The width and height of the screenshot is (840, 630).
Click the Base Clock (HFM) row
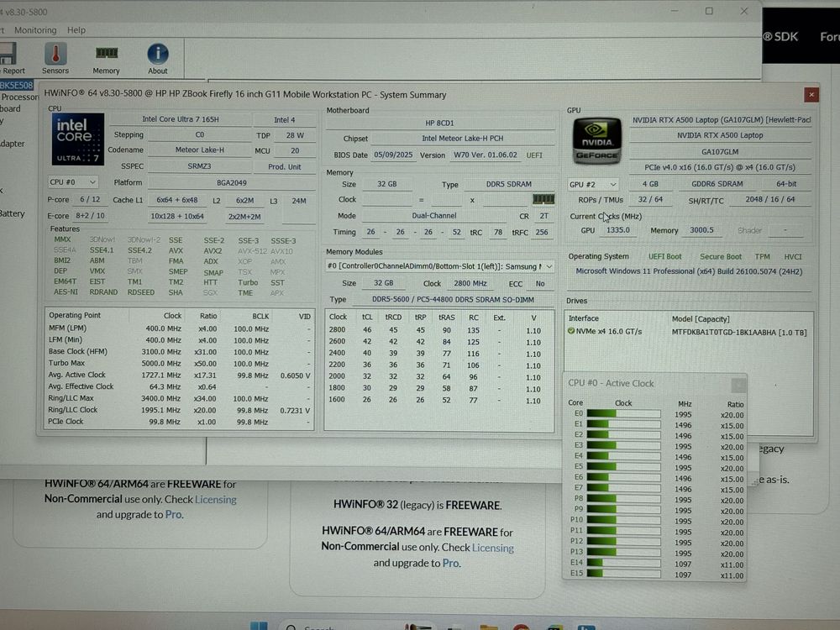point(180,351)
